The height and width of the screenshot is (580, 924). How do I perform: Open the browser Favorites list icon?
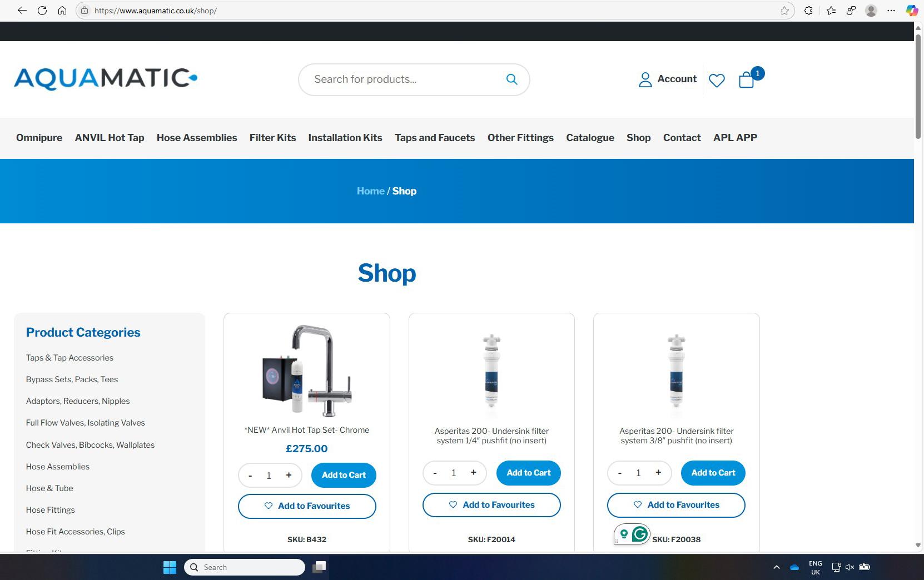(831, 11)
